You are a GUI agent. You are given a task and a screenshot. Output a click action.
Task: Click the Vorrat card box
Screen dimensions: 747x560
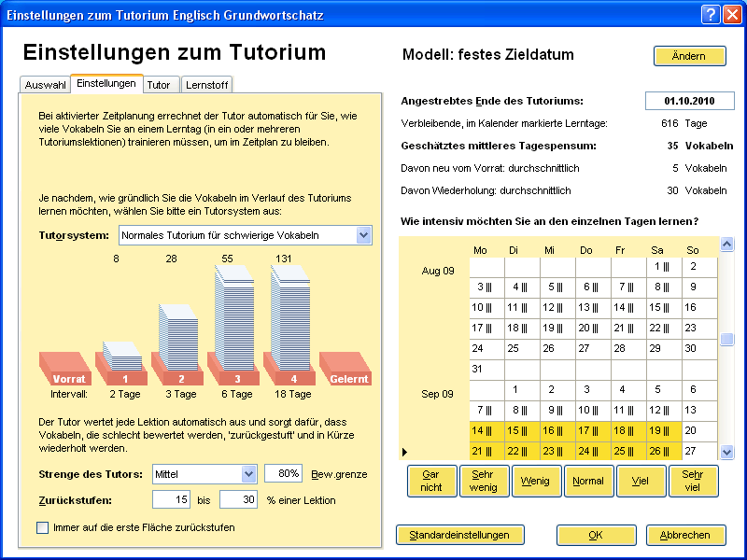(65, 369)
